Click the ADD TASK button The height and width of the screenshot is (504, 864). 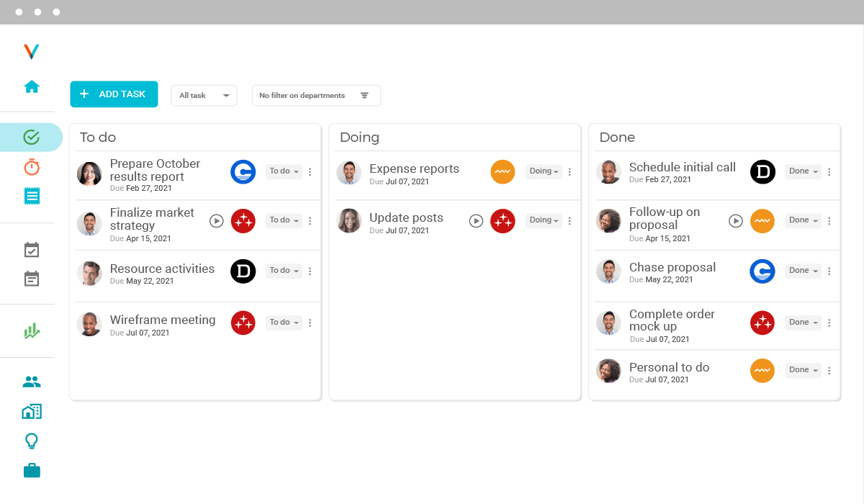(x=114, y=94)
